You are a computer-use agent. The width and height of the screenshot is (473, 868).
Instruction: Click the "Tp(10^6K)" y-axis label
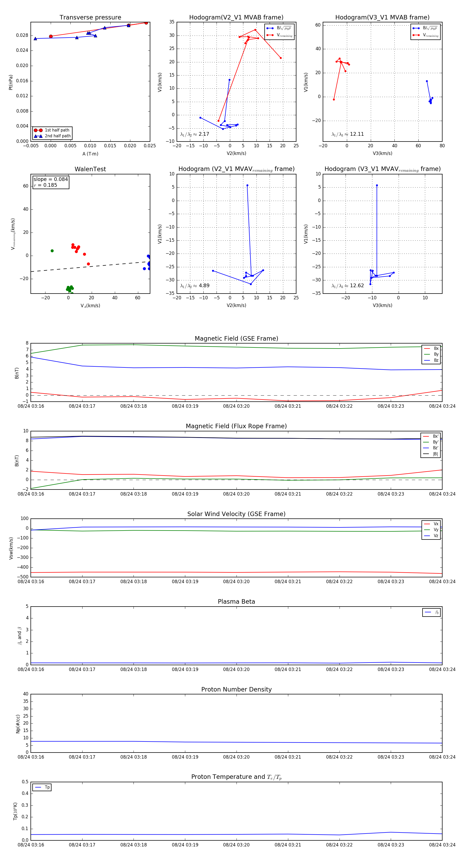pyautogui.click(x=15, y=811)
